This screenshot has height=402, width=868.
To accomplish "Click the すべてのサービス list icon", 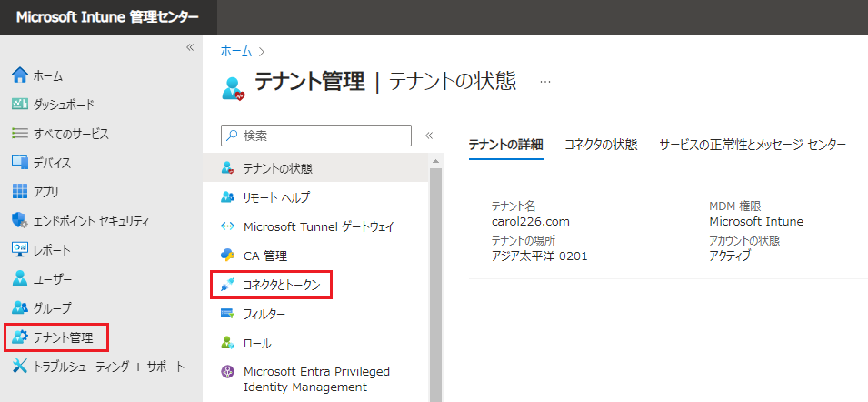I will coord(19,134).
